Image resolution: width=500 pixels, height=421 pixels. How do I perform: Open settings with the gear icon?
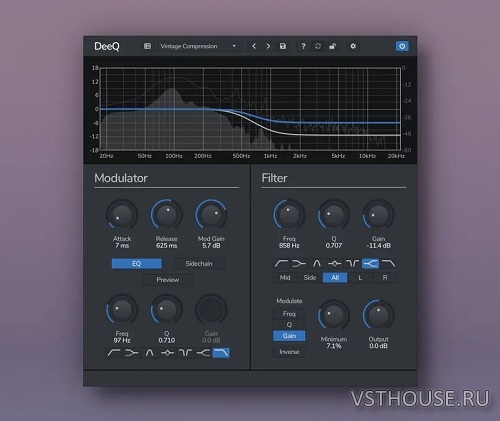click(x=353, y=46)
